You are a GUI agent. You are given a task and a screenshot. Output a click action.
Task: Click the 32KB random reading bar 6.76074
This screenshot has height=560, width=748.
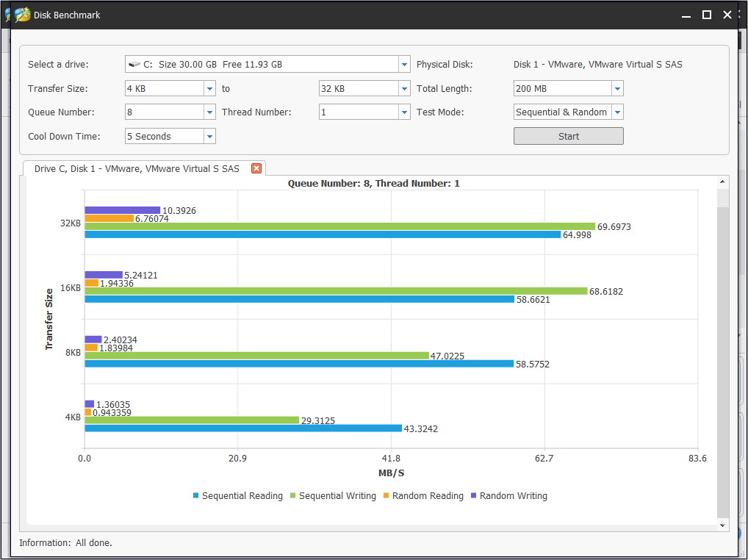tap(109, 218)
